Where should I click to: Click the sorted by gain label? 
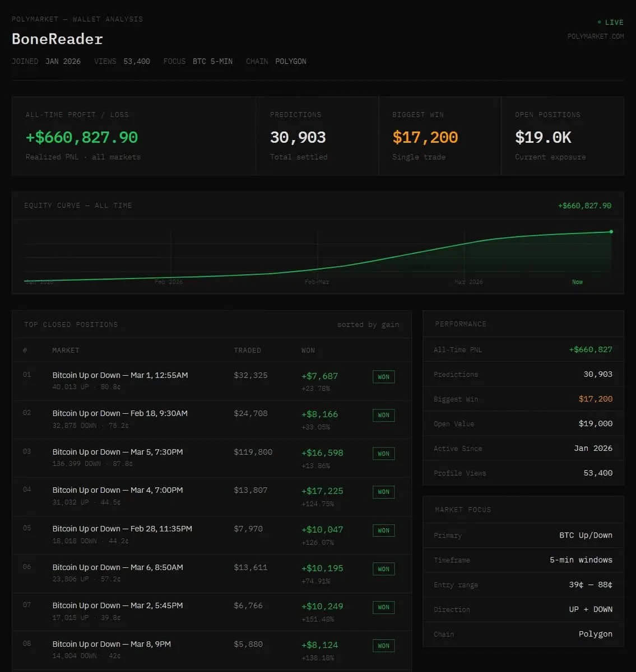pyautogui.click(x=368, y=325)
